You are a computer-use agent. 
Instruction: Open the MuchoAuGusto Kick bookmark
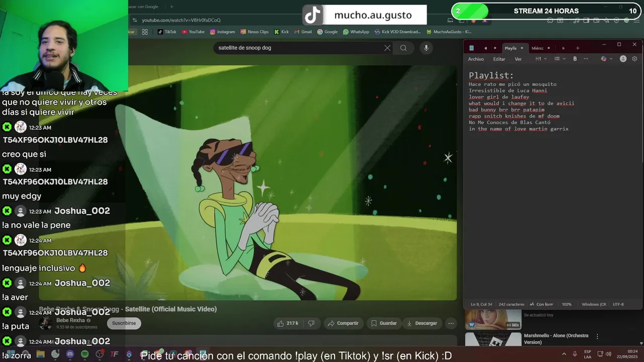[x=449, y=32]
